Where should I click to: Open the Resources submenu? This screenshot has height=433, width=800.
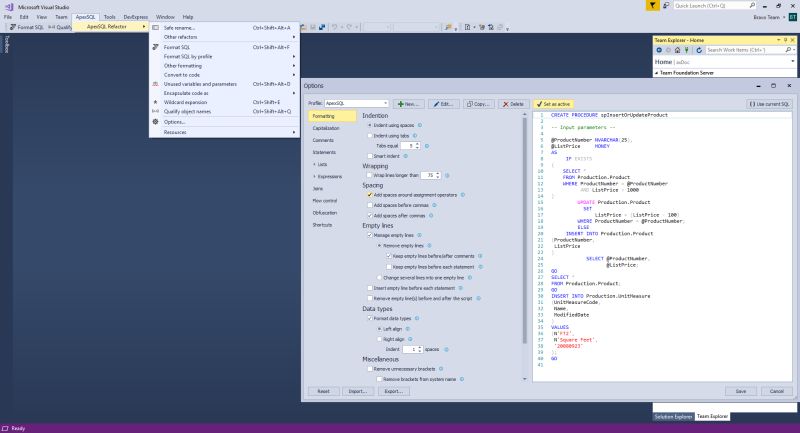click(x=224, y=132)
